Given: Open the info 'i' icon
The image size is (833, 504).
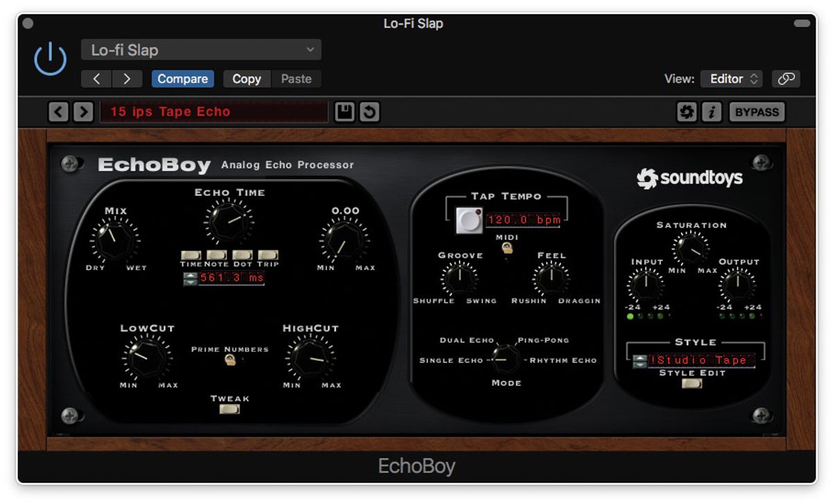Looking at the screenshot, I should (x=712, y=112).
